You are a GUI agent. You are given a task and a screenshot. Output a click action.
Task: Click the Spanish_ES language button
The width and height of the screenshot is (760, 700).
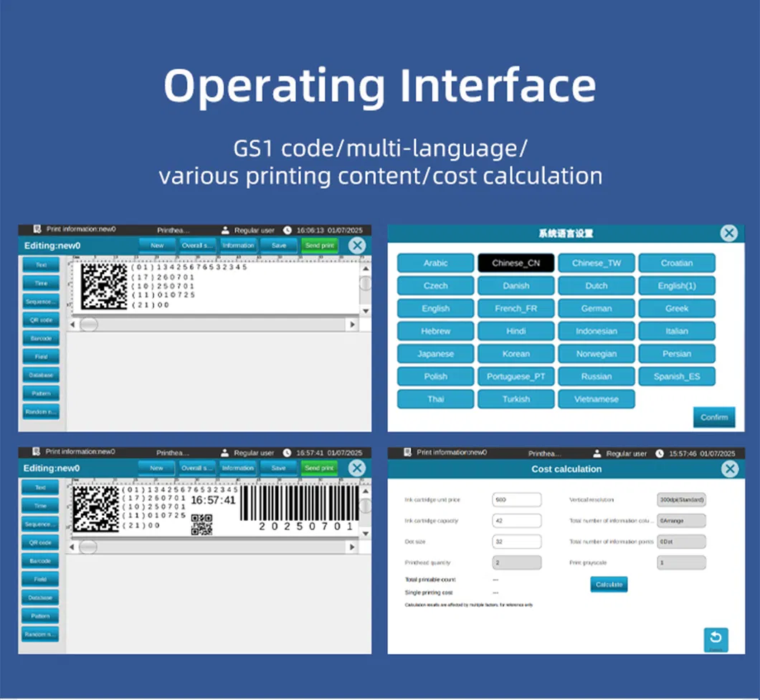coord(676,377)
